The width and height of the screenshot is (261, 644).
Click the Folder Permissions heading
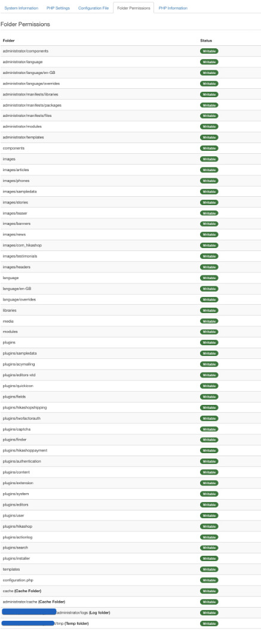[x=25, y=24]
